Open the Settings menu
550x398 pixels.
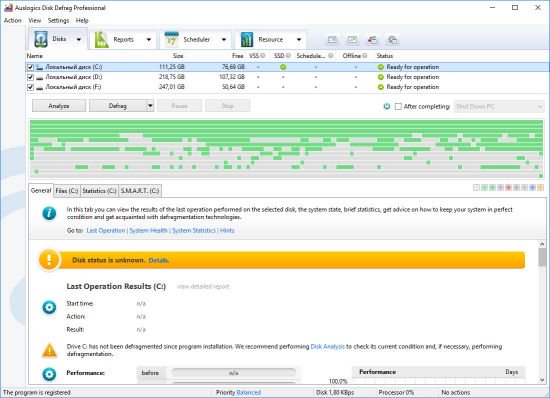58,20
